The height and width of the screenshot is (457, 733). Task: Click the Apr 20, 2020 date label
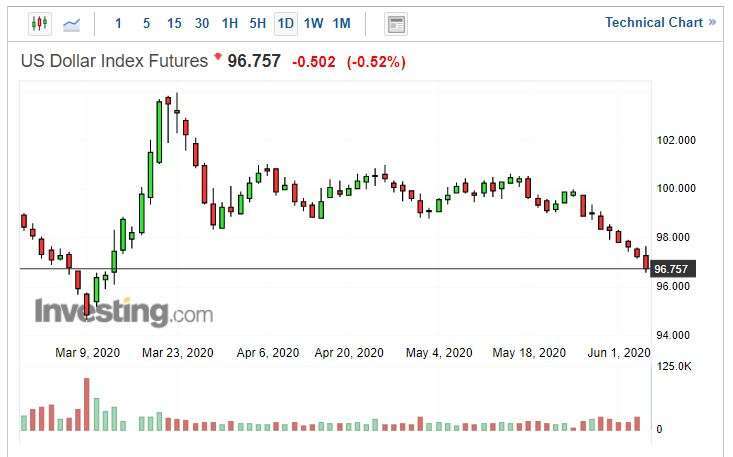(349, 352)
